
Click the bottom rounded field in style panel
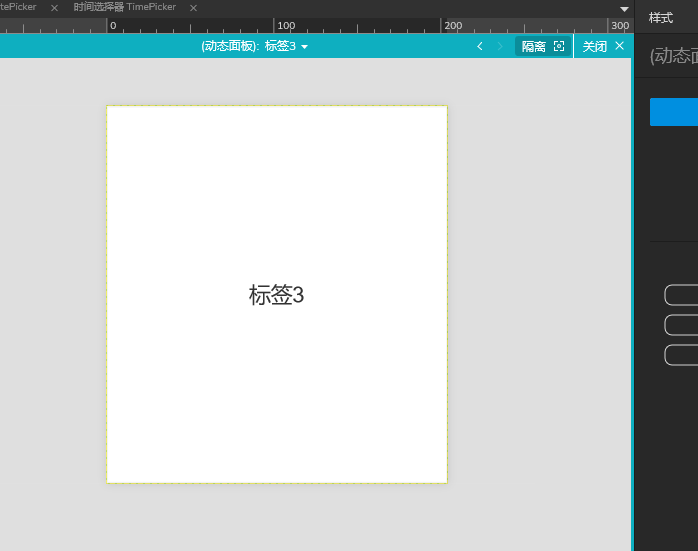pyautogui.click(x=681, y=355)
